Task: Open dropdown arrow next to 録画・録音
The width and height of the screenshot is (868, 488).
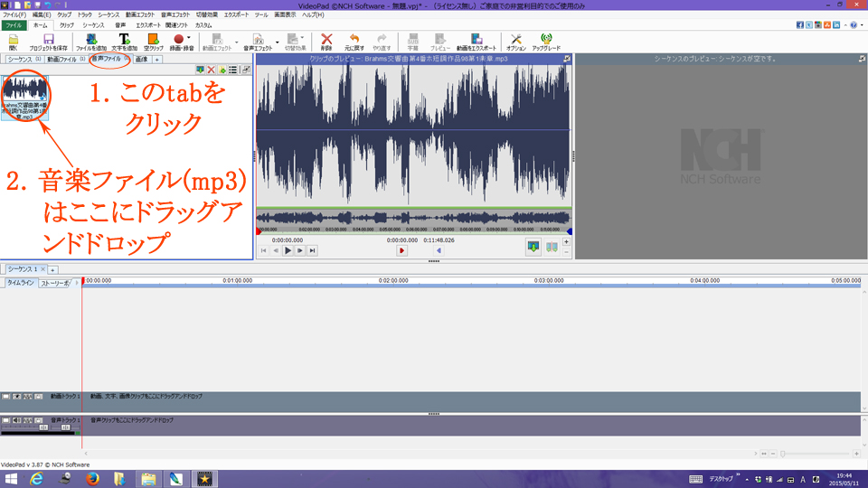Action: [189, 38]
